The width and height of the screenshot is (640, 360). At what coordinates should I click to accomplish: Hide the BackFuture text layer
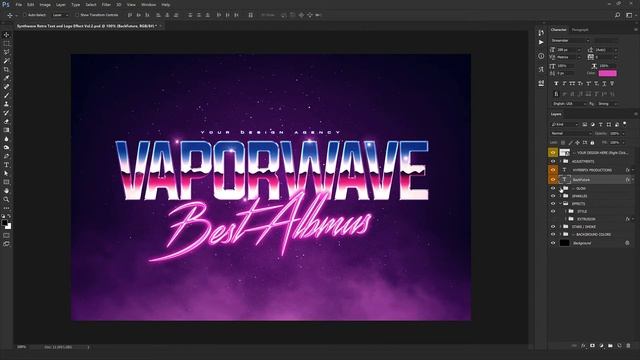pos(553,180)
